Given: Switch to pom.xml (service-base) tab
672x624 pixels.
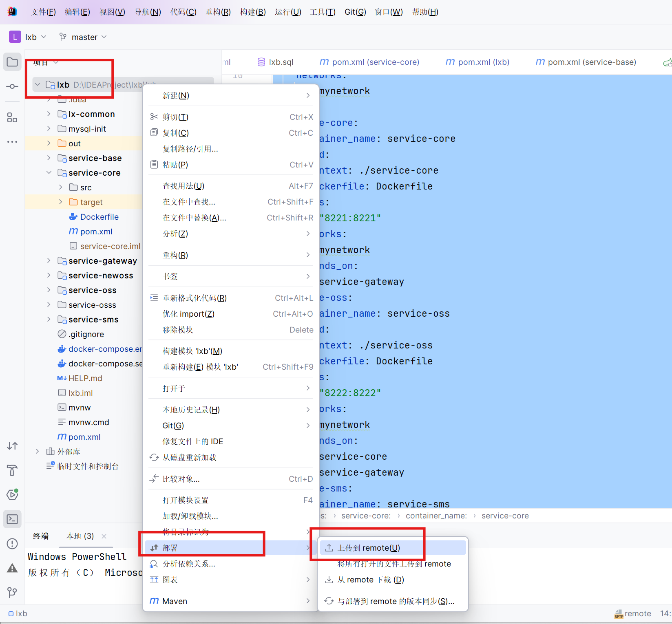Looking at the screenshot, I should pyautogui.click(x=586, y=62).
